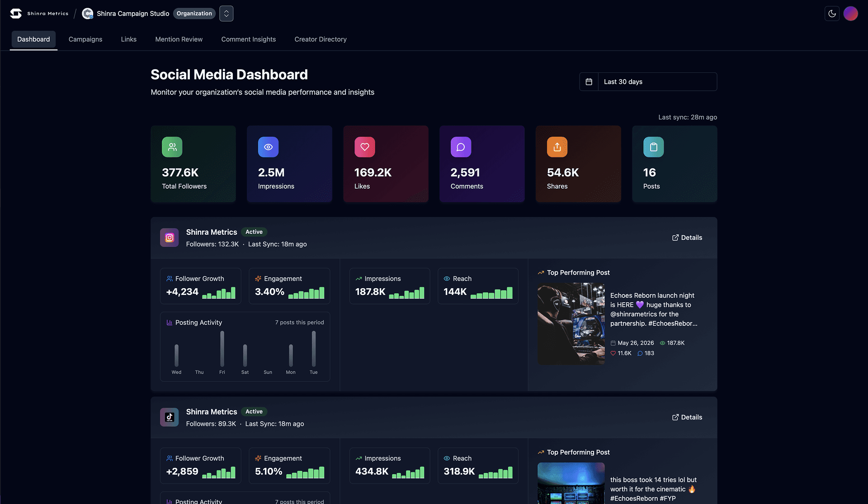Click the Instagram Impressions trend arrow icon
This screenshot has width=868, height=504.
359,279
